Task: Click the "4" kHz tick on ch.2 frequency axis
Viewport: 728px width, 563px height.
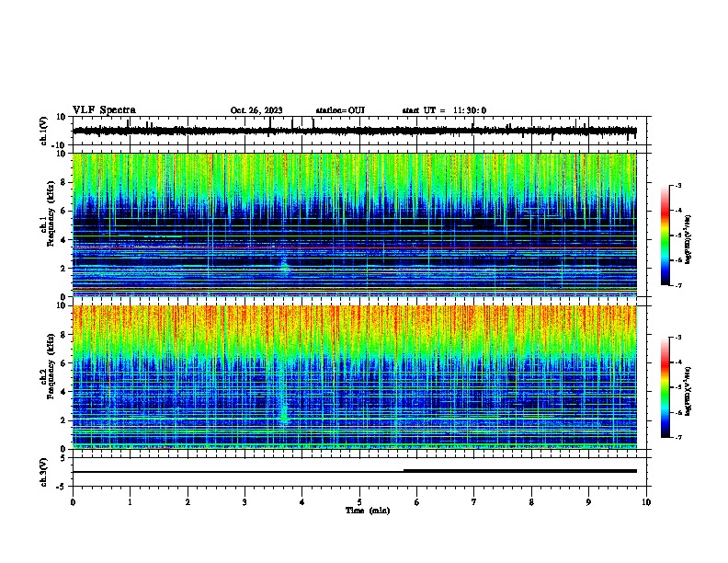Action: pyautogui.click(x=63, y=392)
